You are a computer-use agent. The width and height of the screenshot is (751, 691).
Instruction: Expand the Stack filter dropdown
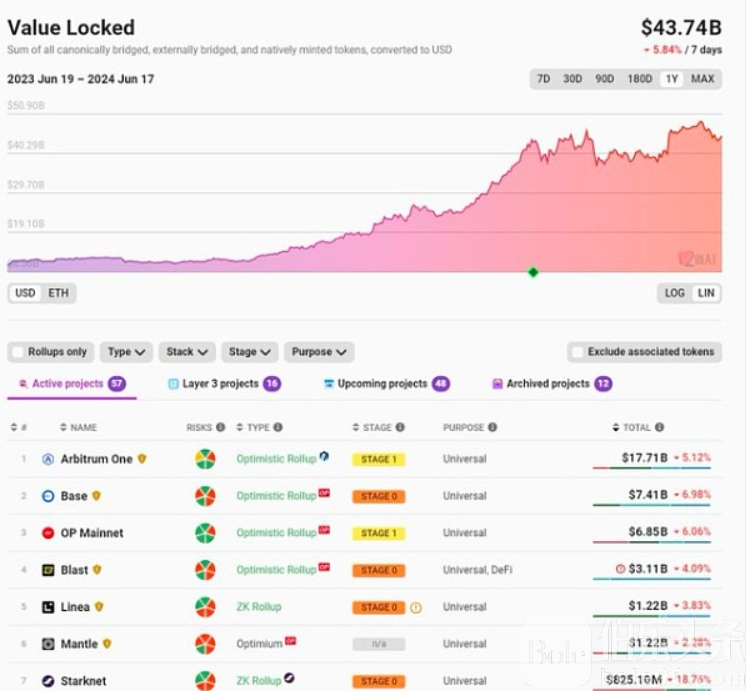pos(187,352)
